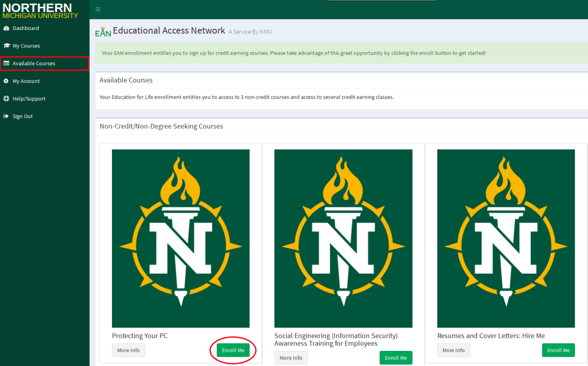588x366 pixels.
Task: Click the graduation cap icon beside My Courses
Action: click(x=7, y=46)
